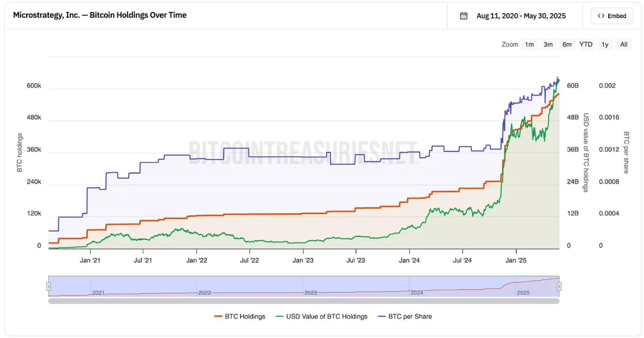The height and width of the screenshot is (338, 644).
Task: Show the All time range
Action: click(623, 44)
